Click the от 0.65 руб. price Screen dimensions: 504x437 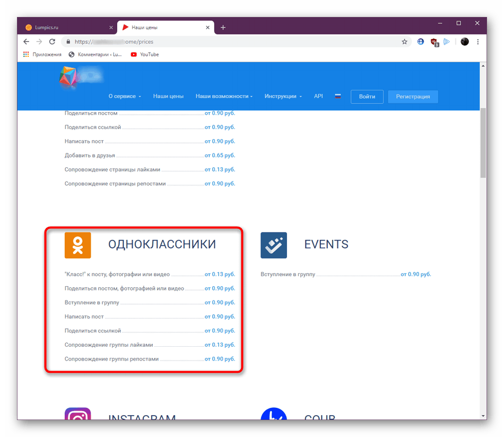click(220, 156)
